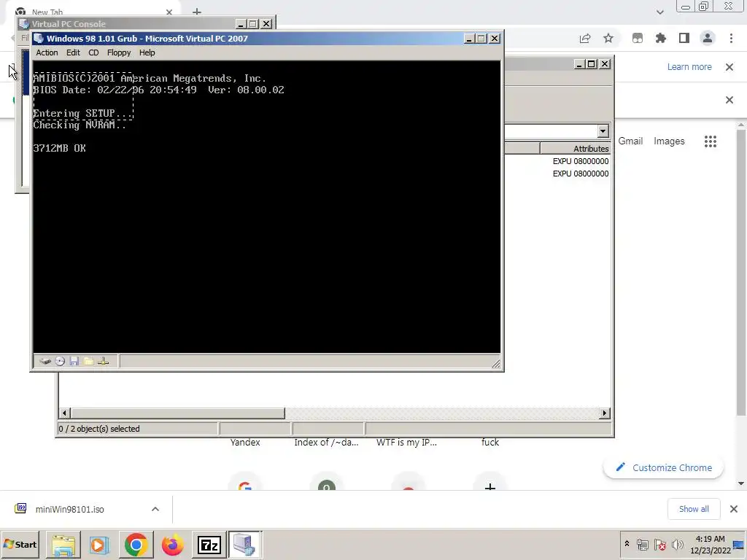Select the Virtual PC taskbar button

(245, 544)
